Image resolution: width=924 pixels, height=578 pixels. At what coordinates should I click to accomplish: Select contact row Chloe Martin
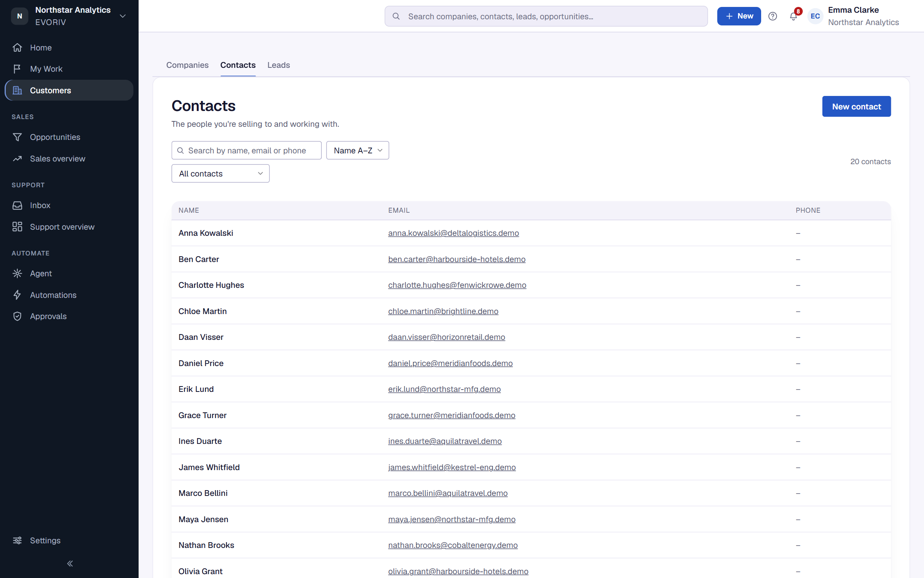coord(531,311)
